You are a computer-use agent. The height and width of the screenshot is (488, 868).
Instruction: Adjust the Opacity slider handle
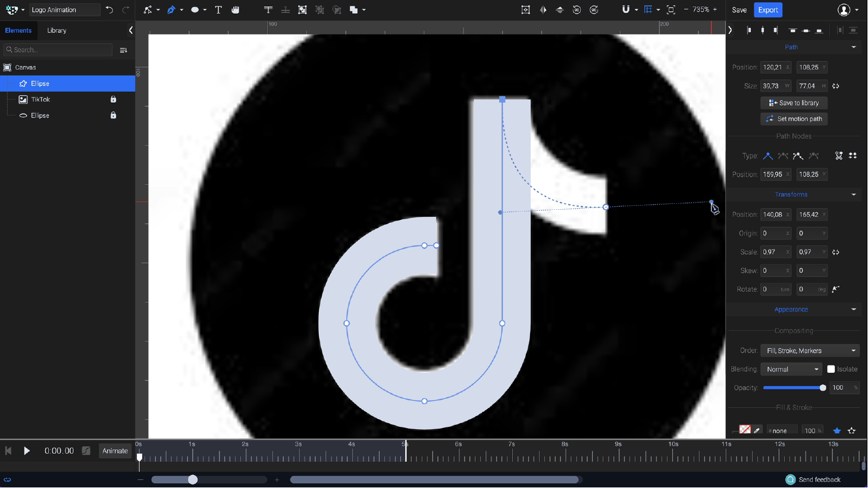823,388
